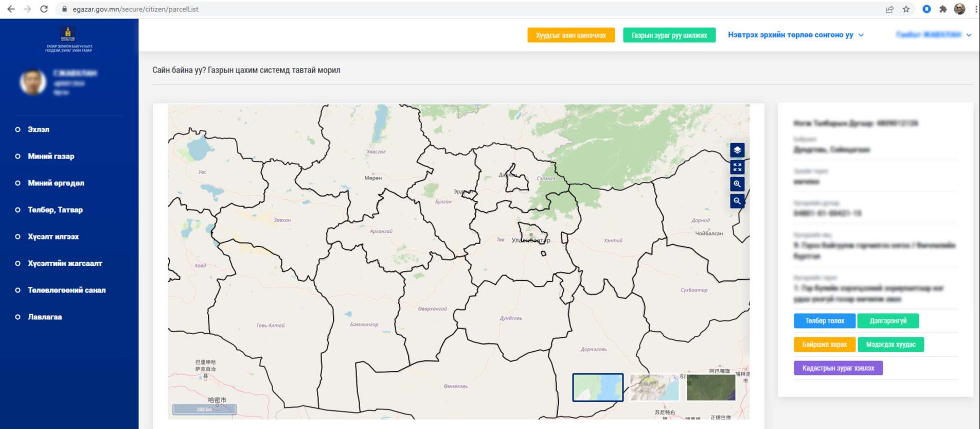This screenshot has width=980, height=429.
Task: View site security lock info
Action: point(64,9)
